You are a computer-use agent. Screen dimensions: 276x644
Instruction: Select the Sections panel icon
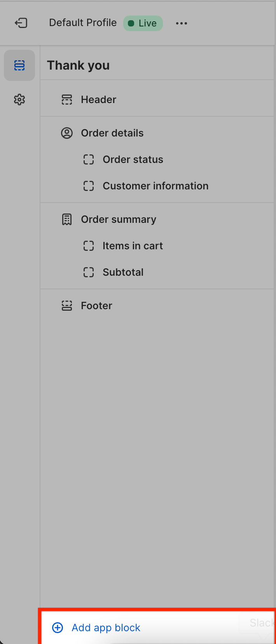(19, 65)
